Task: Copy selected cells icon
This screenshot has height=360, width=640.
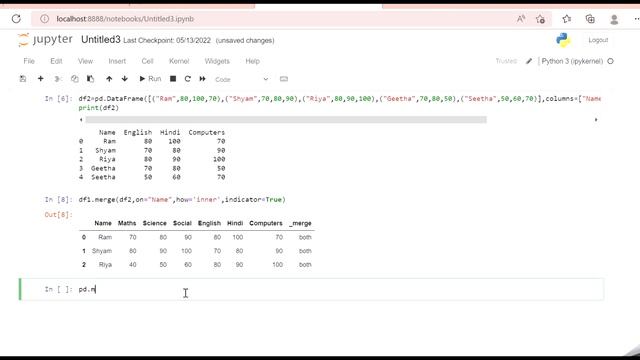Action: click(74, 79)
